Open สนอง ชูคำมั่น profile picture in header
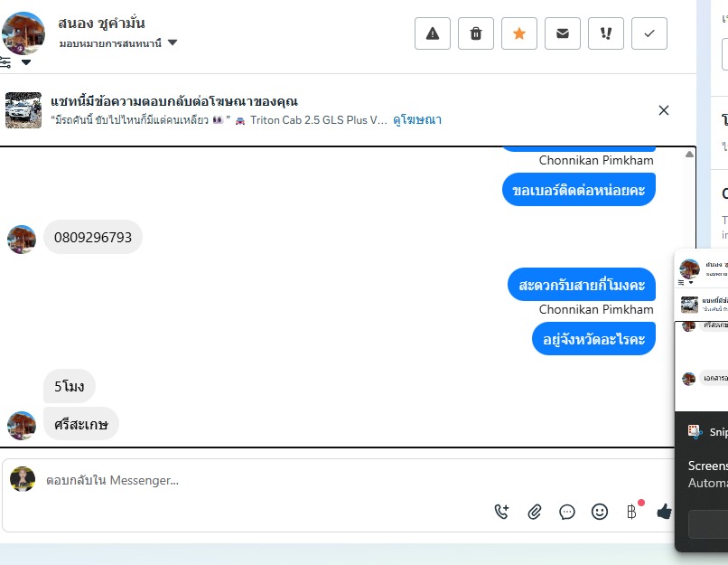Viewport: 728px width, 565px height. [23, 33]
